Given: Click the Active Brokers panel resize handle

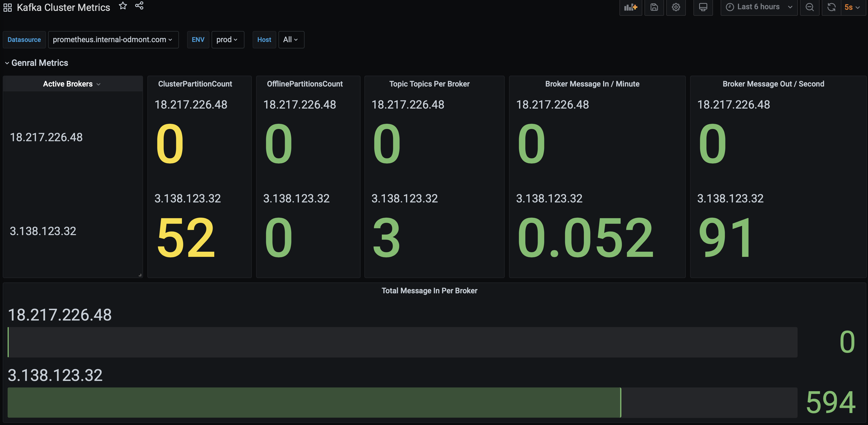Looking at the screenshot, I should point(140,275).
